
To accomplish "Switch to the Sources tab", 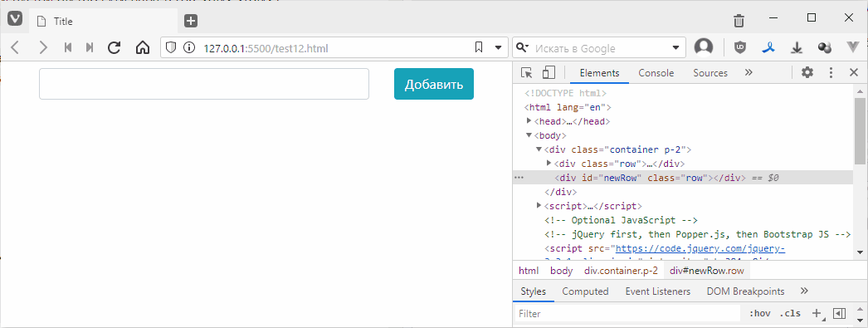I will tap(710, 73).
